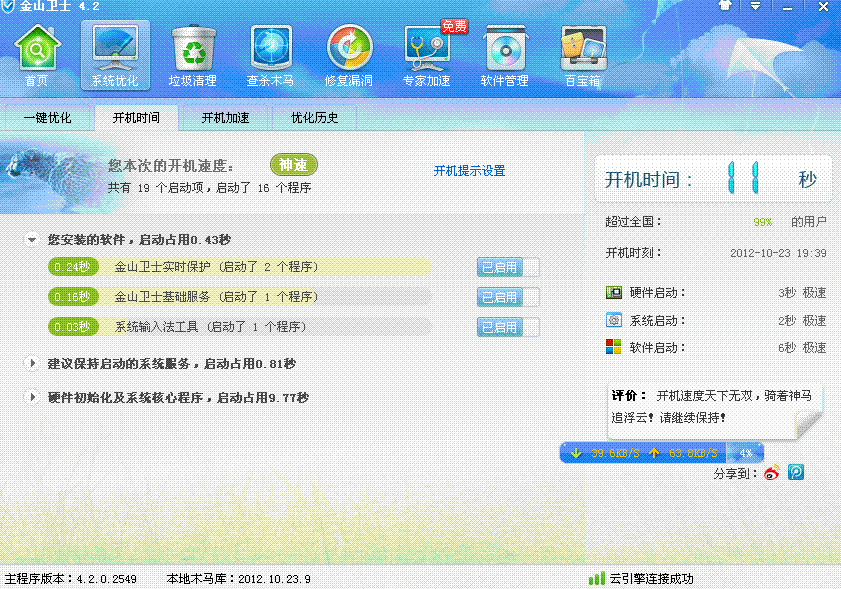The height and width of the screenshot is (589, 841).
Task: Click the 主程序版本 4.2.0.2549 status text
Action: click(x=71, y=579)
